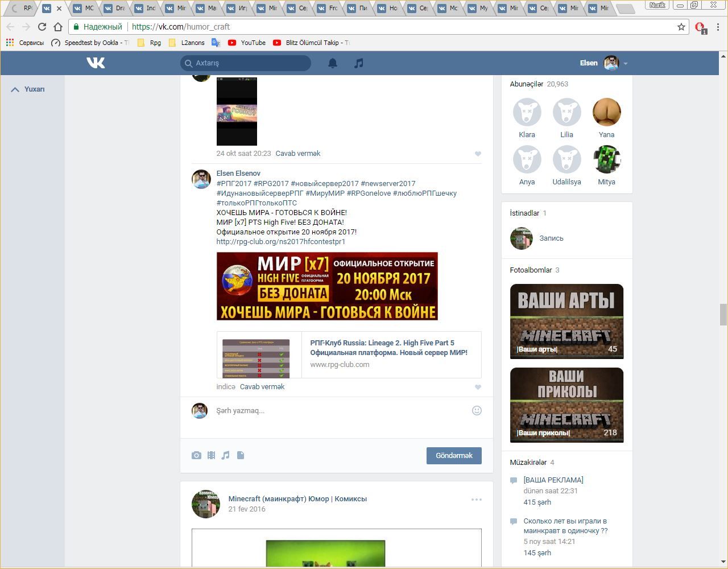Switch to the Dra browser tab
The height and width of the screenshot is (569, 728).
tap(115, 8)
